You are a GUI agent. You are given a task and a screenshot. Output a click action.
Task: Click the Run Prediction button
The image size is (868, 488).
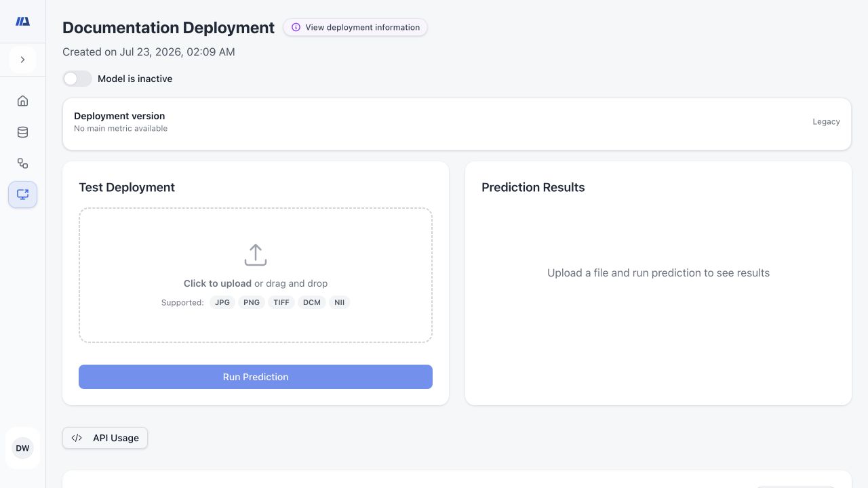click(x=256, y=377)
